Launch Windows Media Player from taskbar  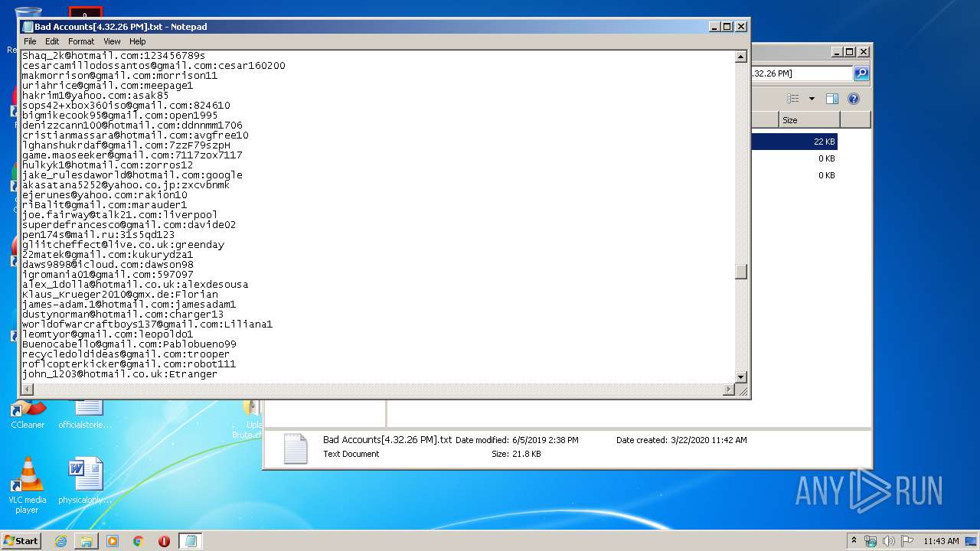(113, 541)
